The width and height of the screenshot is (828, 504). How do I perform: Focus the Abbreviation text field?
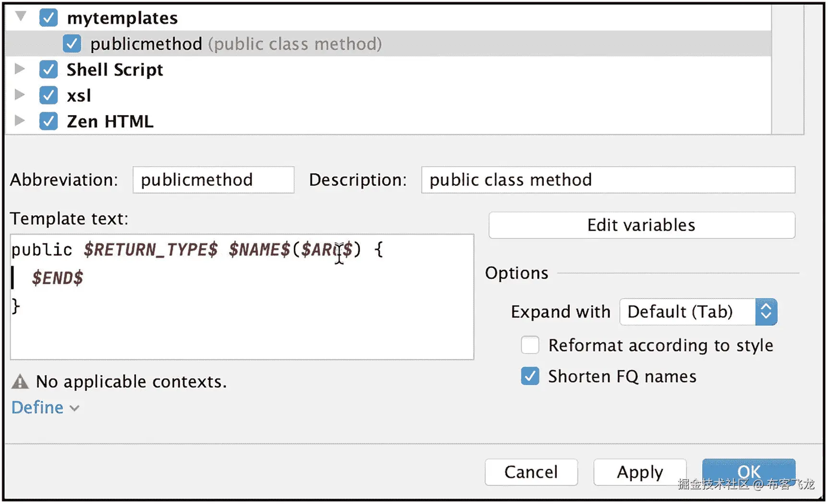click(213, 180)
